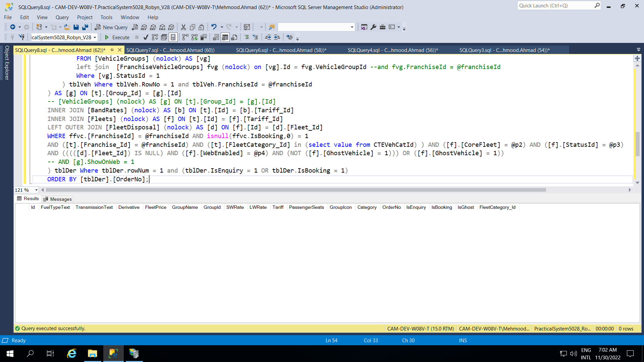Switch to the Messages tab

click(x=57, y=199)
